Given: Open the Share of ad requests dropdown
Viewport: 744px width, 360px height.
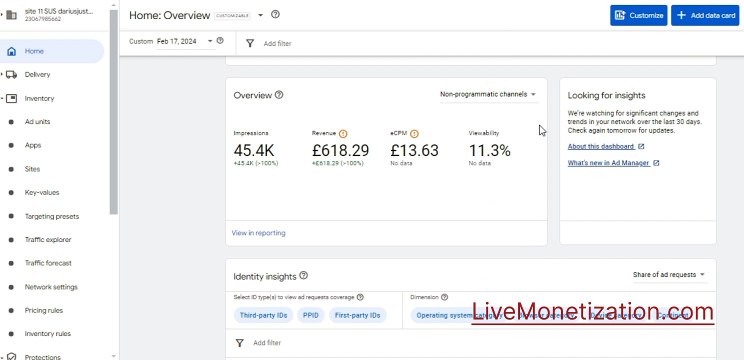Looking at the screenshot, I should point(669,275).
